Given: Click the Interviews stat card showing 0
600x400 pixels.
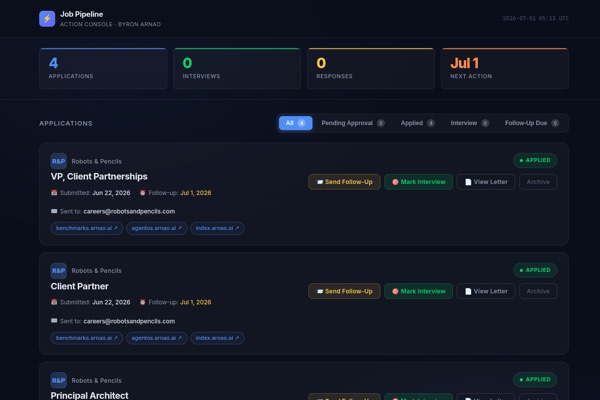Looking at the screenshot, I should [x=237, y=69].
